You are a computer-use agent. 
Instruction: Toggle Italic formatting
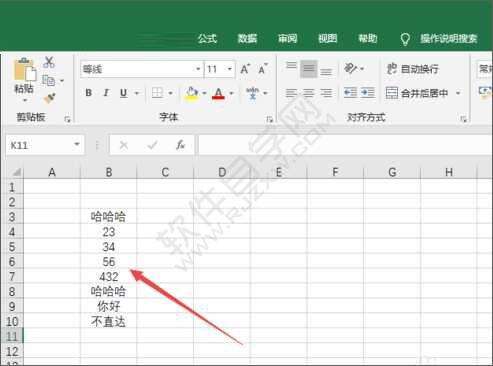(x=106, y=93)
